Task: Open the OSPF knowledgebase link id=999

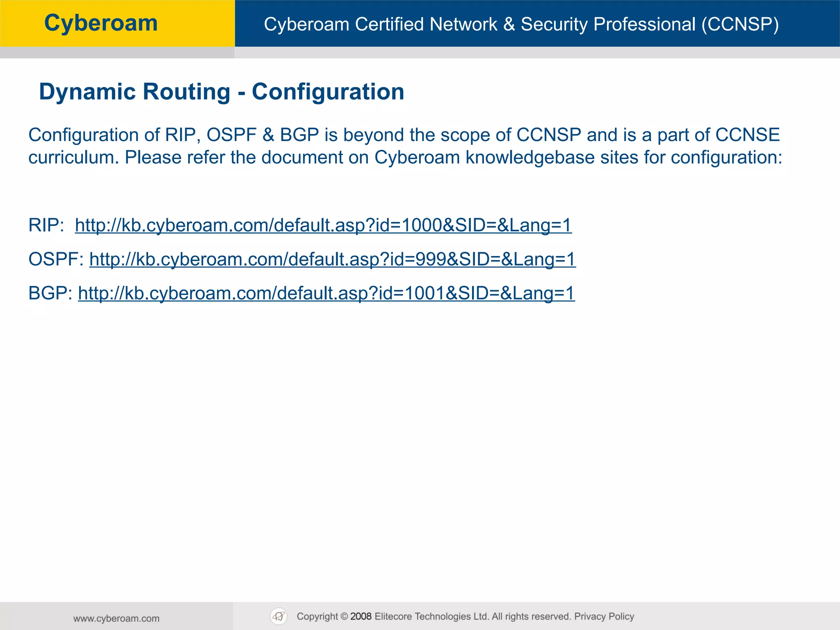Action: (333, 260)
